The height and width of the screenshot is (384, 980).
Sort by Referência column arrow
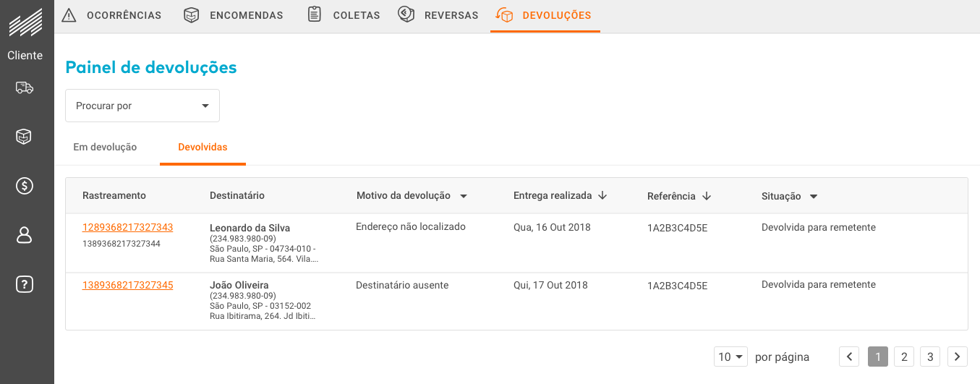point(707,196)
